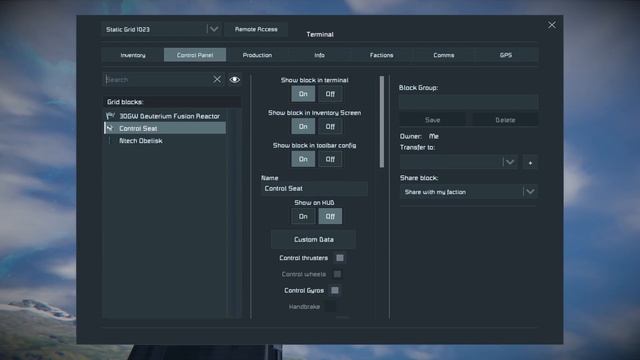Open the Factions tab
This screenshot has width=640, height=360.
point(381,55)
